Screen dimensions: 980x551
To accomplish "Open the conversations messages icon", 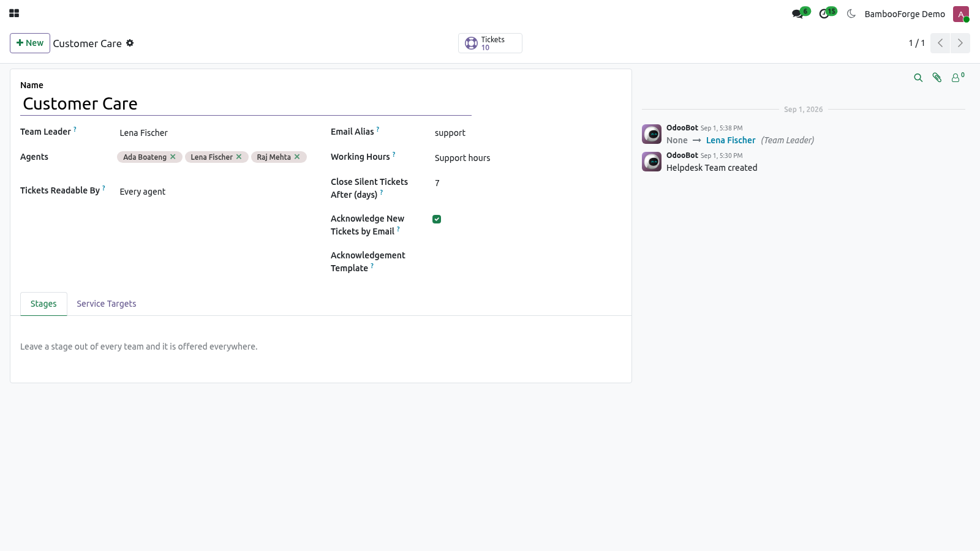I will 797,14.
